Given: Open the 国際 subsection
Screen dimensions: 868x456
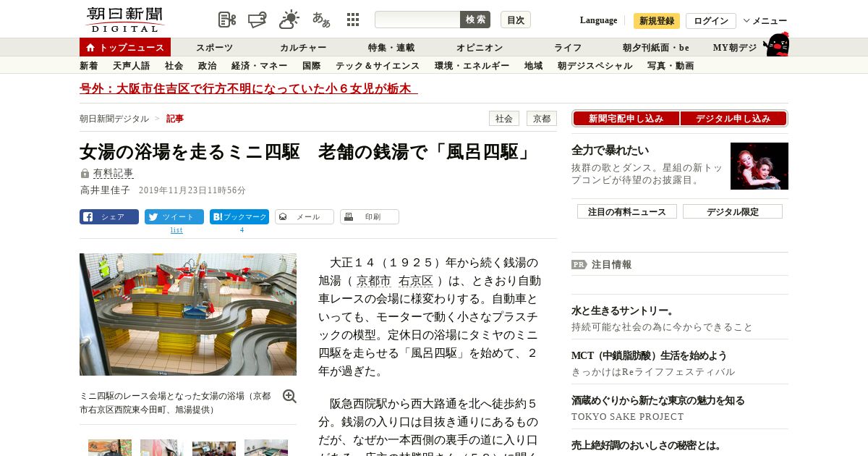Looking at the screenshot, I should (311, 66).
